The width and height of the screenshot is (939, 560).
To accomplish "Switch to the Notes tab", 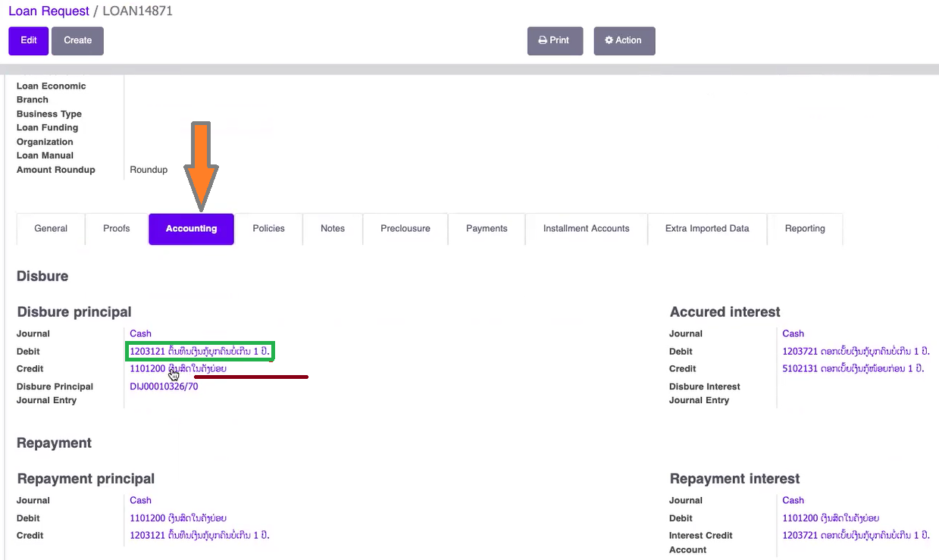I will point(333,229).
